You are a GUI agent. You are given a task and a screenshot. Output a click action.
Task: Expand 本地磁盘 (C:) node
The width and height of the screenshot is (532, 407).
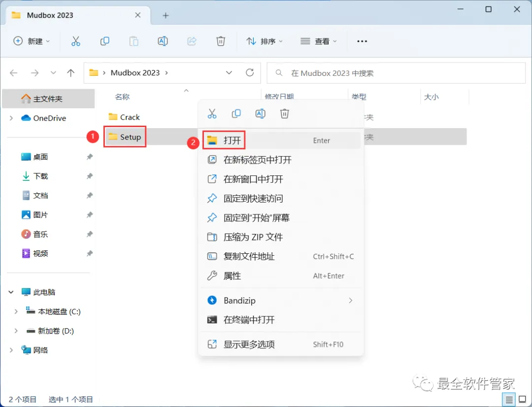16,311
